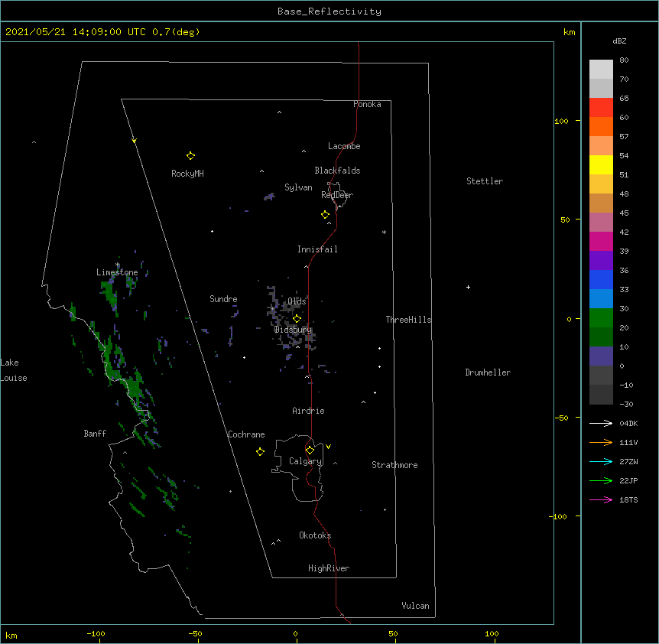Select the yellow diamond marker below RedDeer
The image size is (659, 644).
pyautogui.click(x=325, y=215)
